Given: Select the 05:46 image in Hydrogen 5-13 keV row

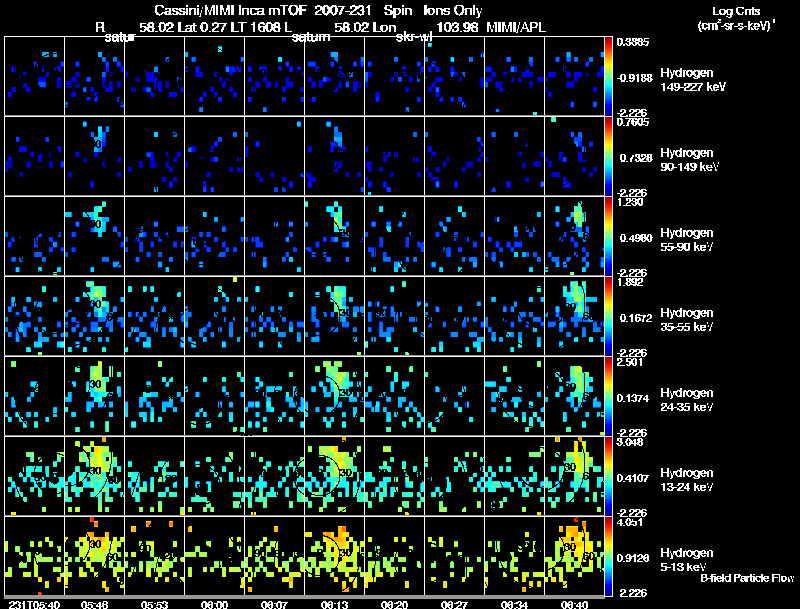Looking at the screenshot, I should [x=95, y=556].
